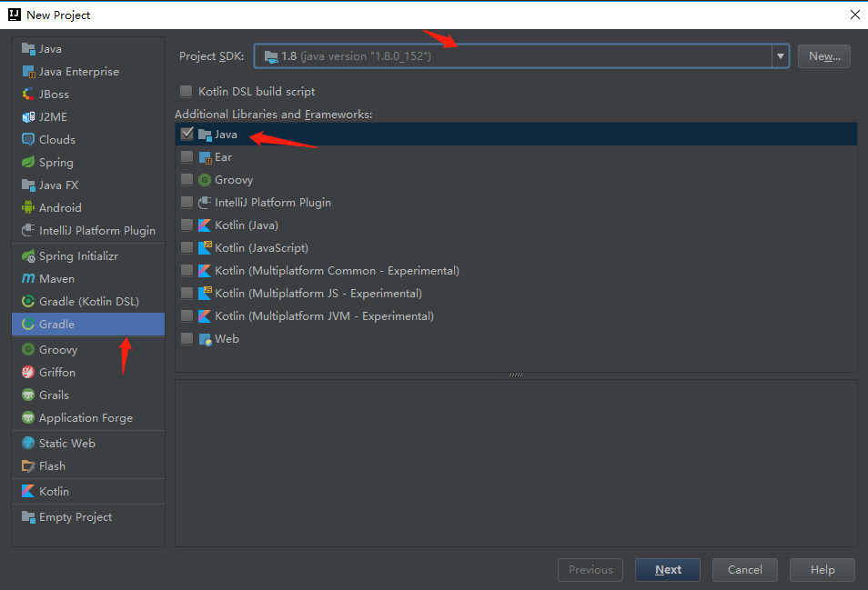The image size is (868, 590).
Task: Select the Maven 'm' icon
Action: coord(28,279)
